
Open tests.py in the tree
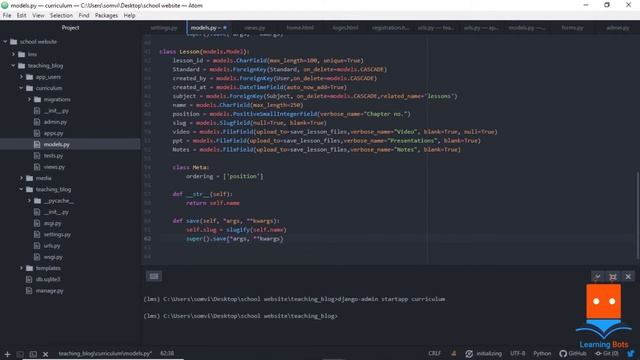click(53, 156)
